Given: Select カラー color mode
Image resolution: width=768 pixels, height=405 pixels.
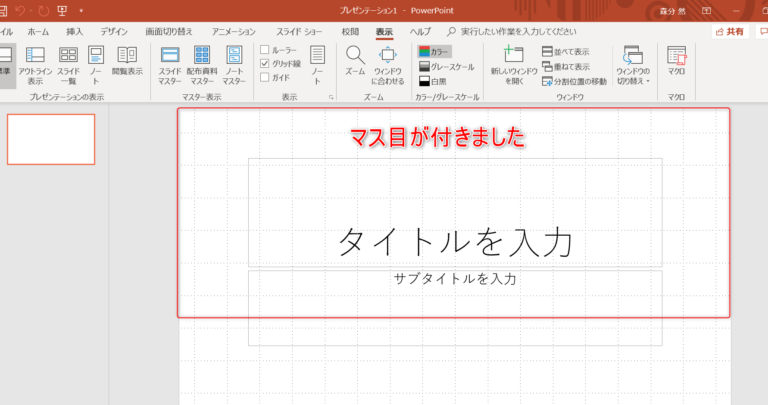Looking at the screenshot, I should pyautogui.click(x=434, y=51).
